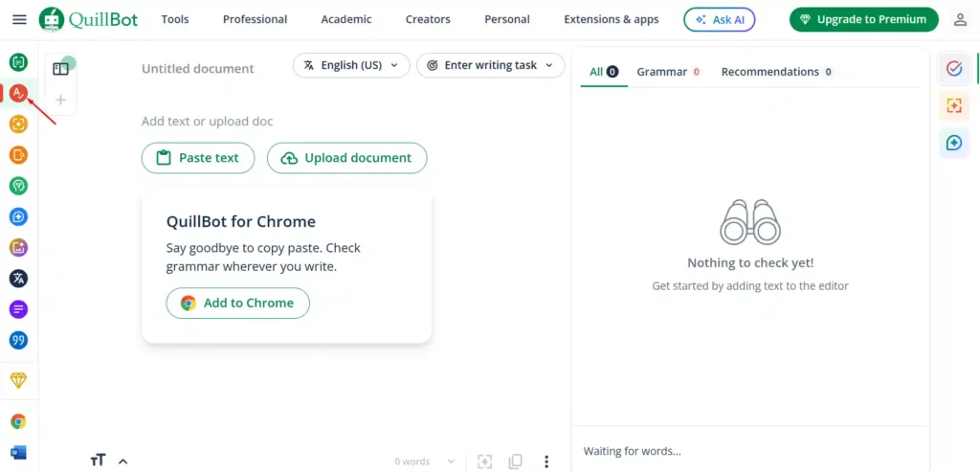The height and width of the screenshot is (472, 980).
Task: Click the Word extension icon in sidebar
Action: [18, 452]
